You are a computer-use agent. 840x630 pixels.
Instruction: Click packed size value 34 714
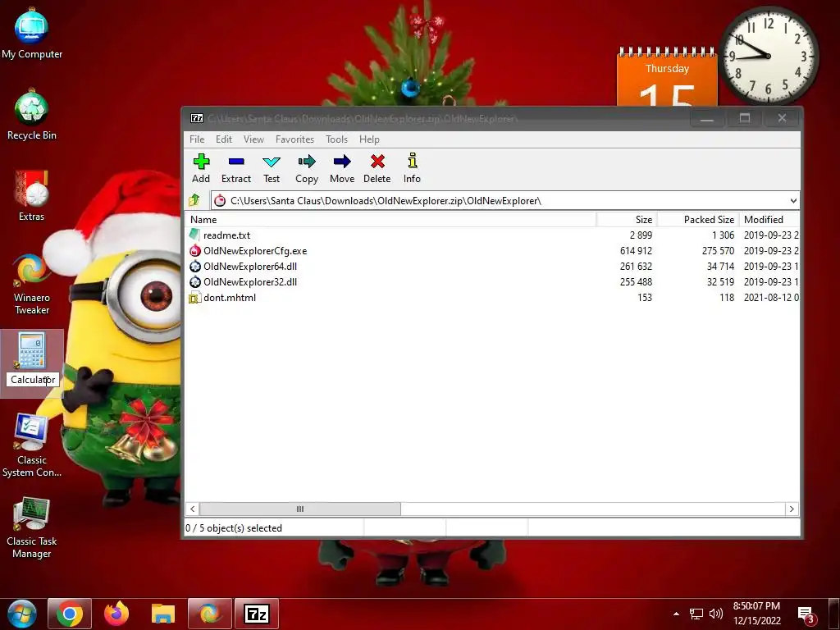point(720,267)
